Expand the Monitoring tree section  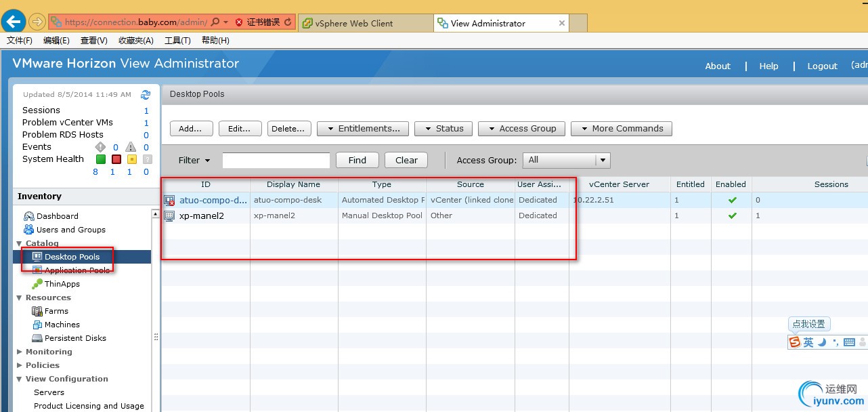tap(19, 352)
